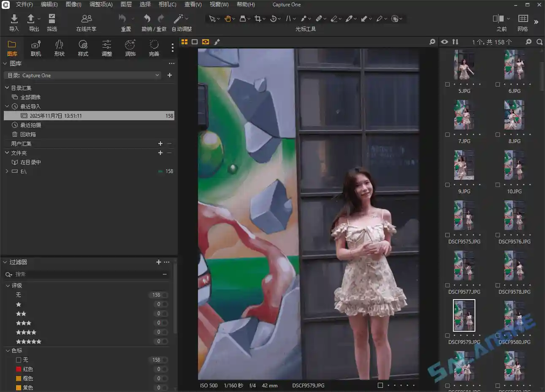This screenshot has height=392, width=545.
Task: Select the DSCF9577.JPG thumbnail
Action: tap(464, 265)
